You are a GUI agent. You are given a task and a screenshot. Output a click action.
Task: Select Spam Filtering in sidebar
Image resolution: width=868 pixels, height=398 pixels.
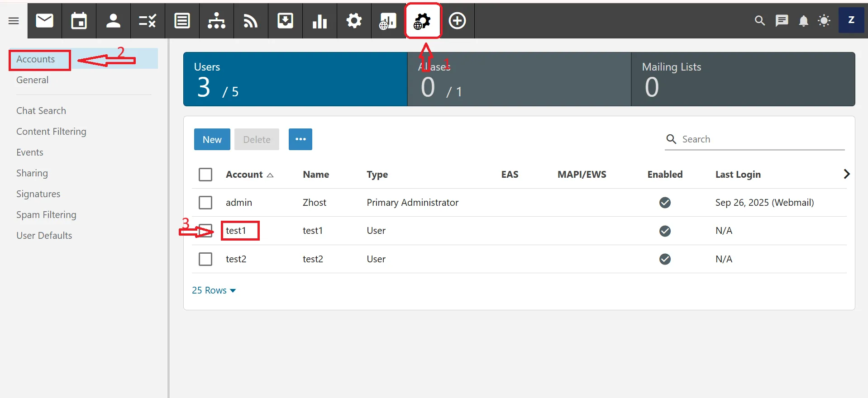pyautogui.click(x=46, y=215)
